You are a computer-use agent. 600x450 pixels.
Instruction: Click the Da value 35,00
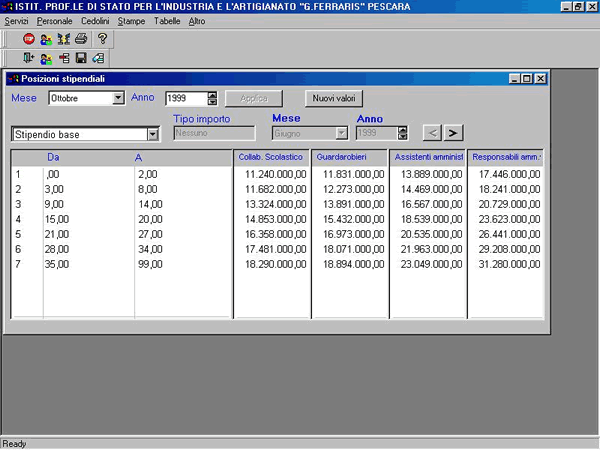point(57,264)
